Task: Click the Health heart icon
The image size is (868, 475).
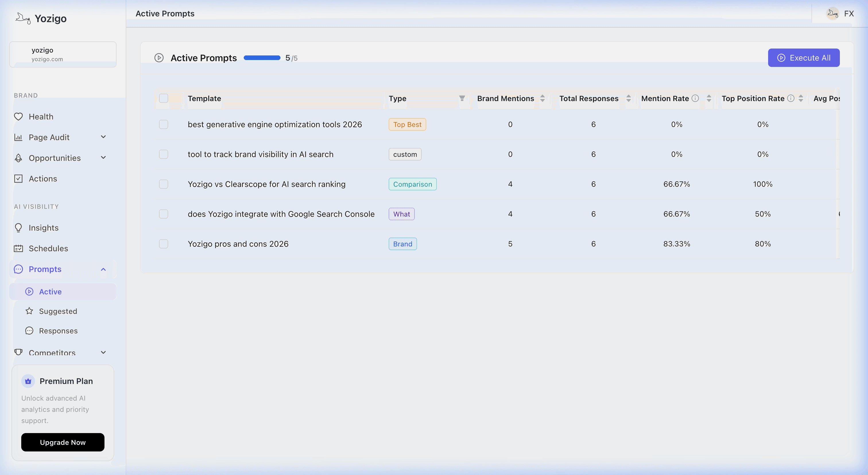Action: click(x=18, y=117)
